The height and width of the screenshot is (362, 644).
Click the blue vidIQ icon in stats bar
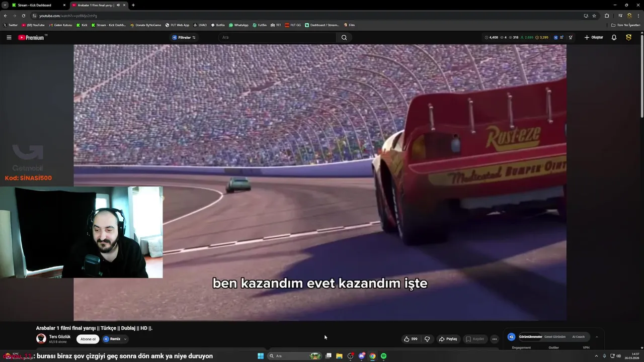click(555, 37)
